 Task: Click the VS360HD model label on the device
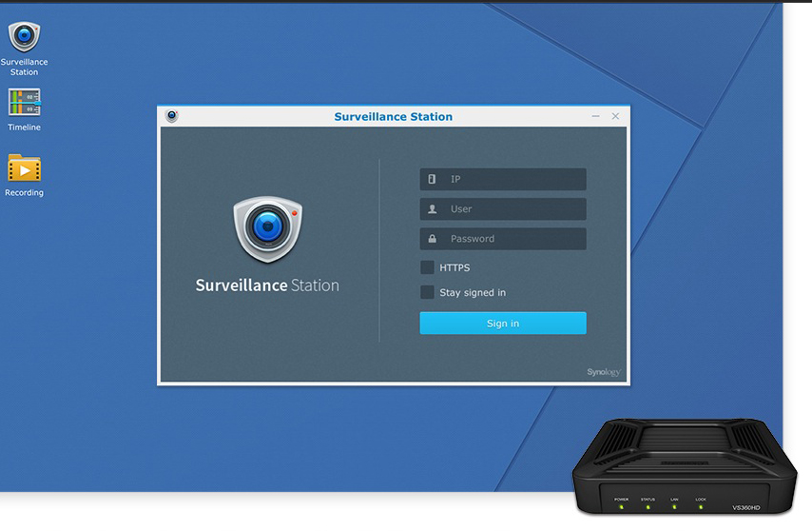pyautogui.click(x=746, y=507)
